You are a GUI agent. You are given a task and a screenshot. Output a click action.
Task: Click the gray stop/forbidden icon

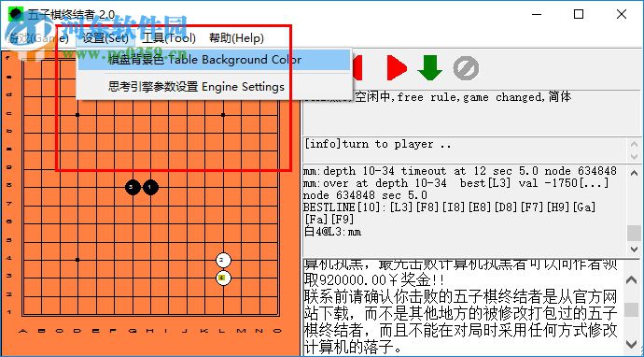tap(466, 68)
